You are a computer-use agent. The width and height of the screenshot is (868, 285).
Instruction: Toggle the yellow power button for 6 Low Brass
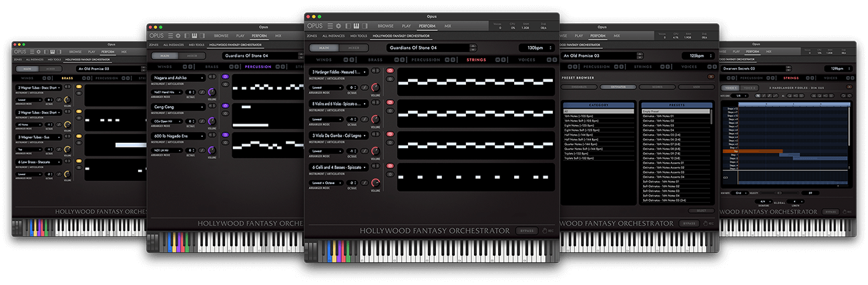[78, 160]
